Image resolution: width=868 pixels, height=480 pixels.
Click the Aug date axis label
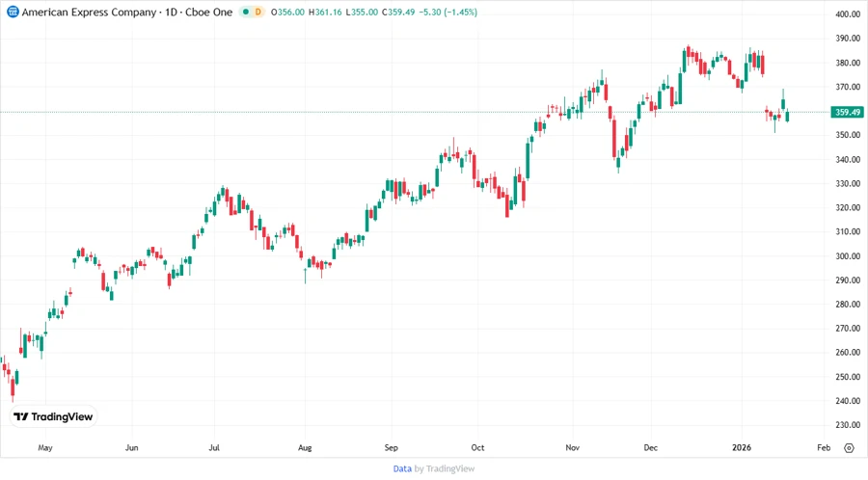click(x=305, y=448)
